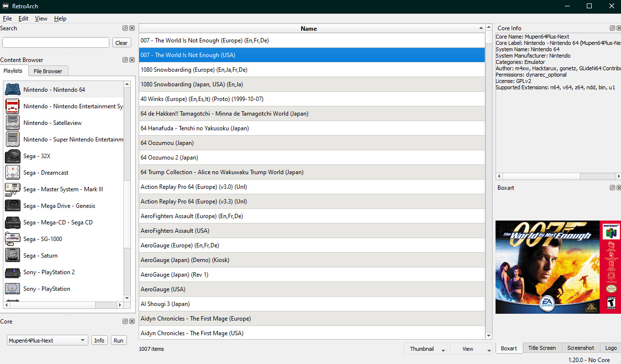Screen dimensions: 621x364
Task: Undock the Boxart panel
Action: point(612,188)
